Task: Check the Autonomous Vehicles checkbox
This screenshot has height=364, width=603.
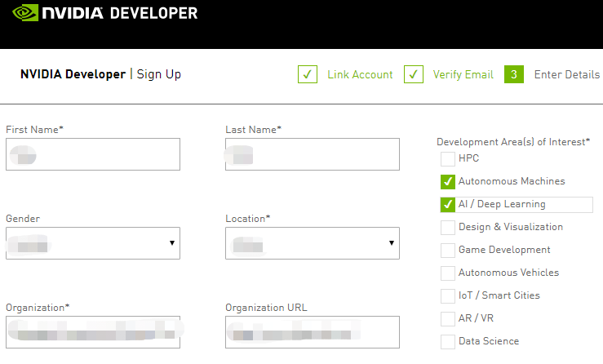Action: 448,273
